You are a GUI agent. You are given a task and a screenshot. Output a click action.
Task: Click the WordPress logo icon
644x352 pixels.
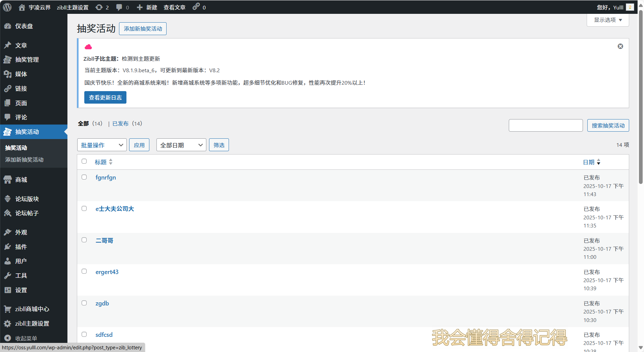coord(7,7)
